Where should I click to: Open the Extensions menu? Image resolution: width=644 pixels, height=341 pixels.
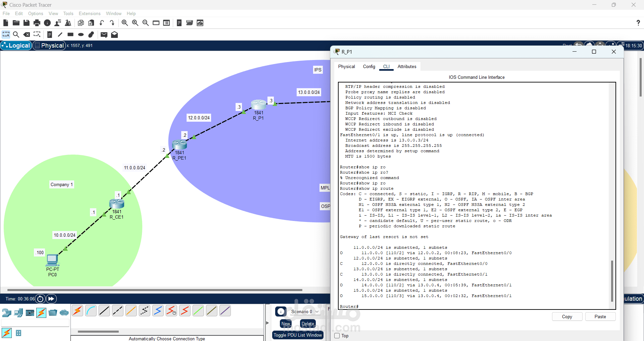click(x=90, y=13)
